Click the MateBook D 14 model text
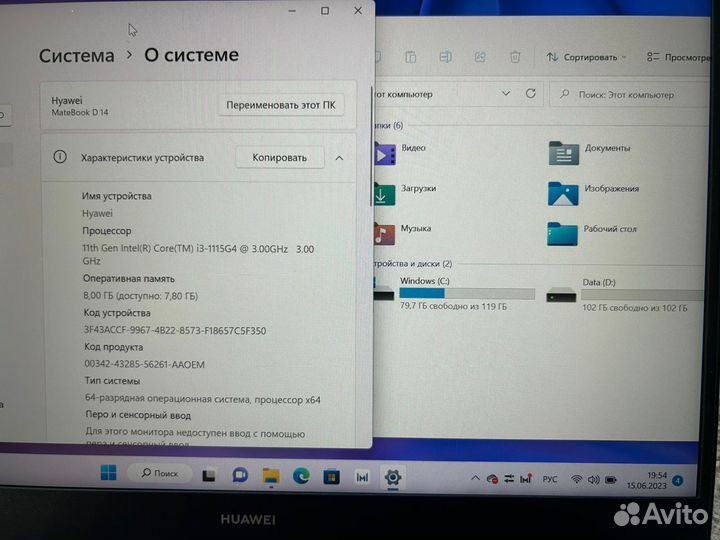The image size is (720, 540). [x=80, y=112]
